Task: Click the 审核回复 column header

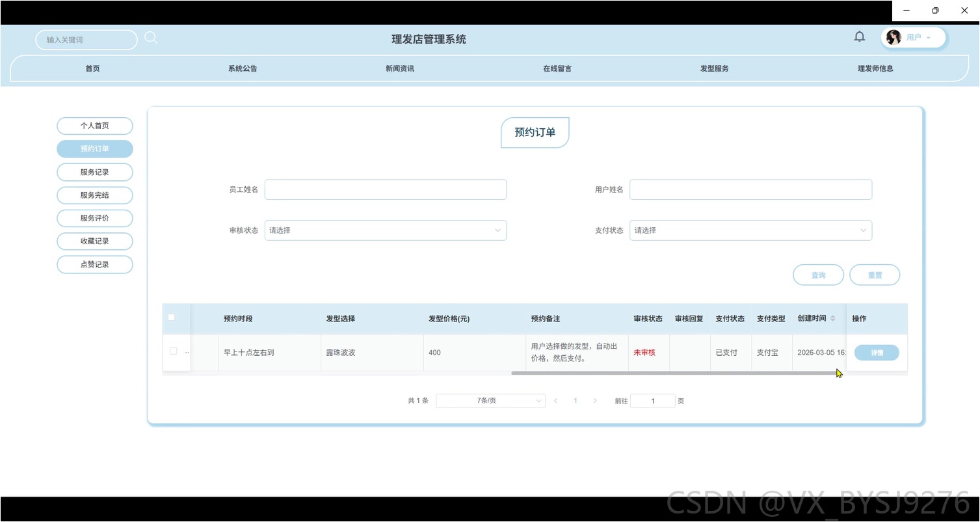Action: click(x=689, y=319)
